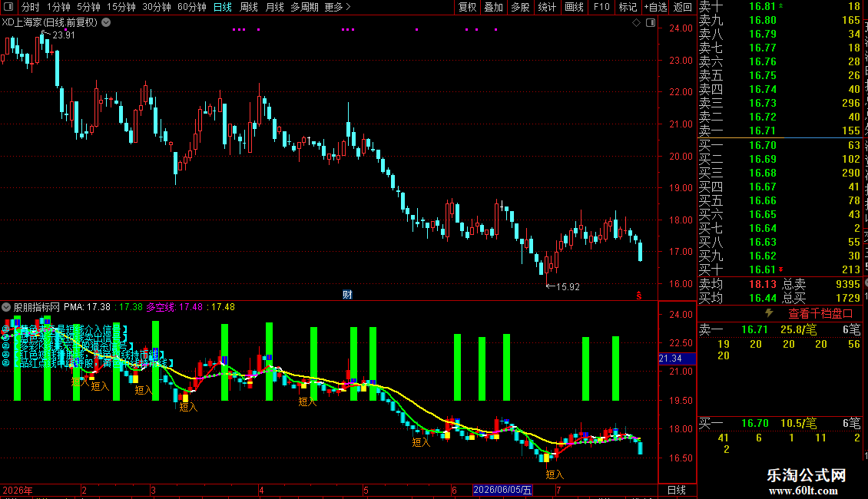Click the last 短入 signal label

point(554,474)
